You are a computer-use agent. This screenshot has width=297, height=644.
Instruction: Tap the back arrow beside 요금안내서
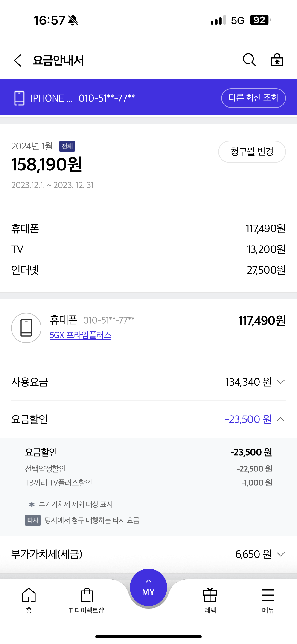tap(17, 61)
